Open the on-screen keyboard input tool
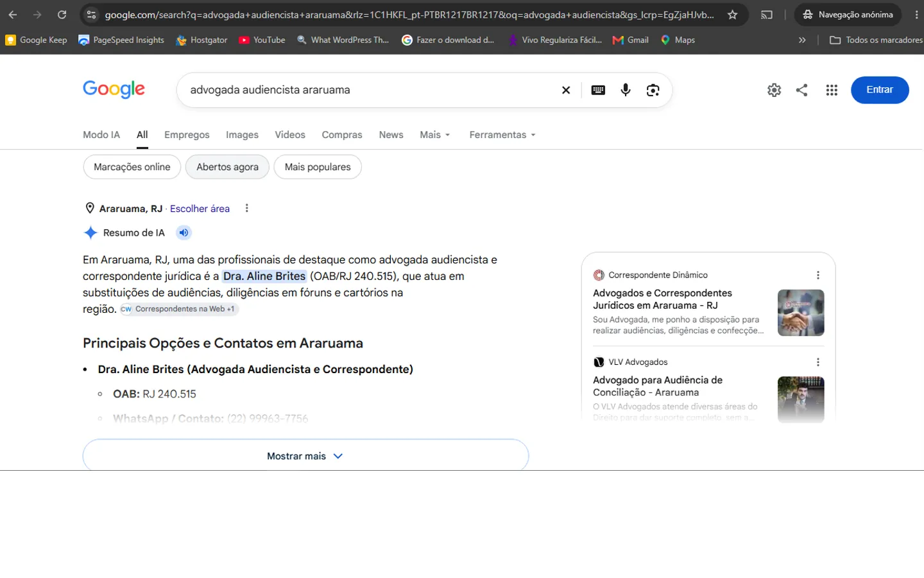This screenshot has height=578, width=924. point(598,90)
